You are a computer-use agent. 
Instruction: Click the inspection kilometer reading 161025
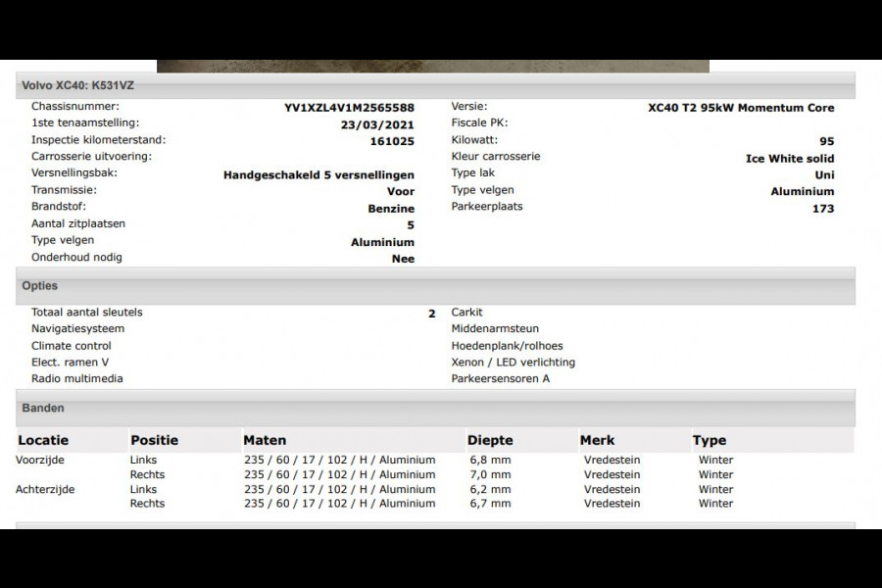click(x=395, y=139)
